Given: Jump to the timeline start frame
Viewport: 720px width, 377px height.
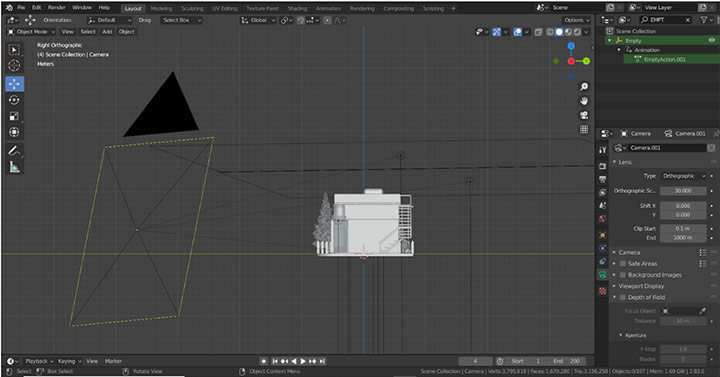Looking at the screenshot, I should point(275,361).
